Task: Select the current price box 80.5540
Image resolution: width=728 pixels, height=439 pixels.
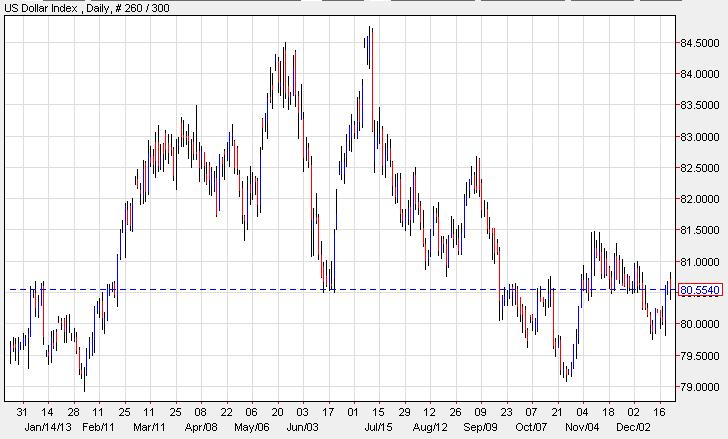Action: point(700,290)
